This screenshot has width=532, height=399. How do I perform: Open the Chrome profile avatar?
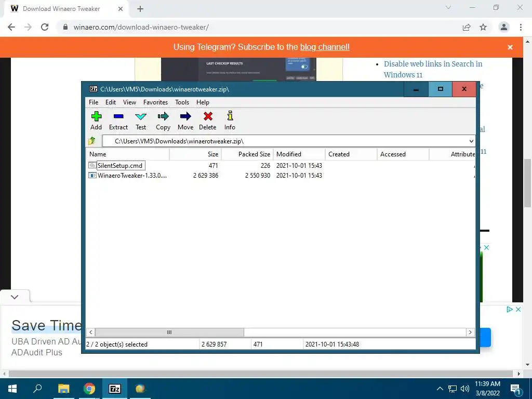point(504,27)
